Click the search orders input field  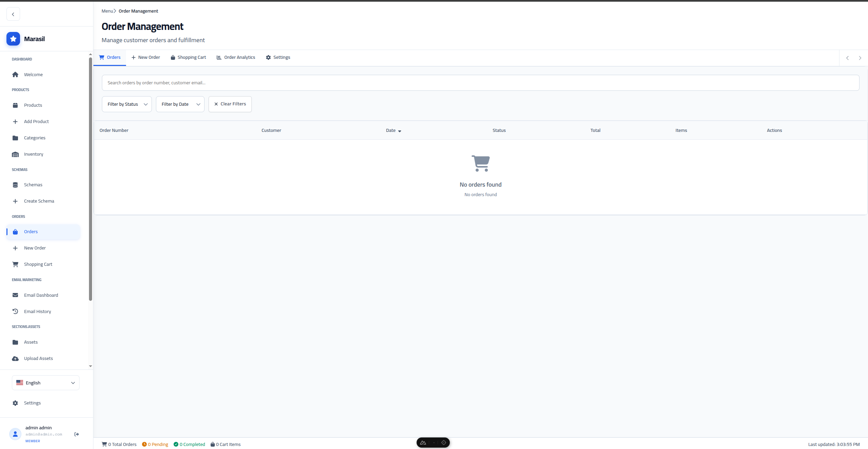coord(480,83)
